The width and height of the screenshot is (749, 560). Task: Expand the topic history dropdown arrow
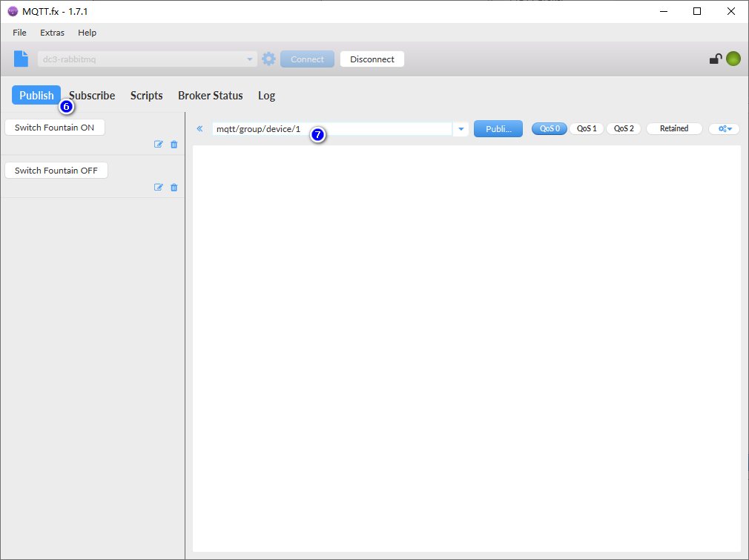coord(461,129)
